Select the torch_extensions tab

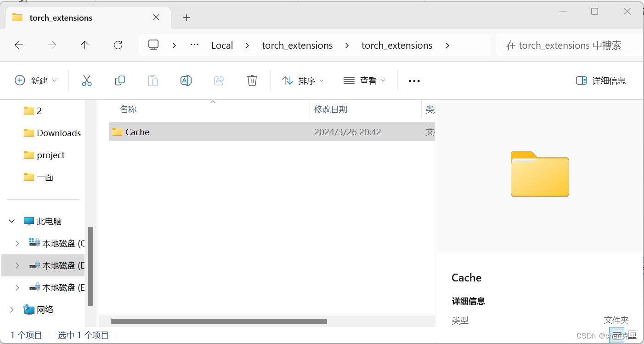[87, 17]
